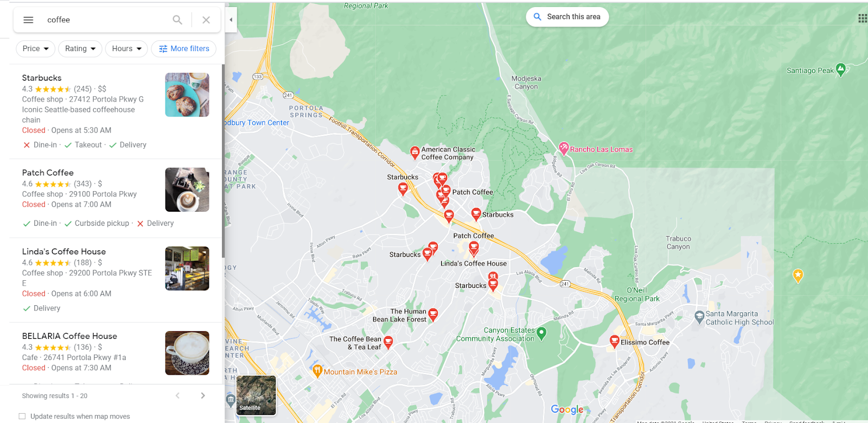
Task: Click the Elissimo Coffee map pin
Action: point(614,342)
